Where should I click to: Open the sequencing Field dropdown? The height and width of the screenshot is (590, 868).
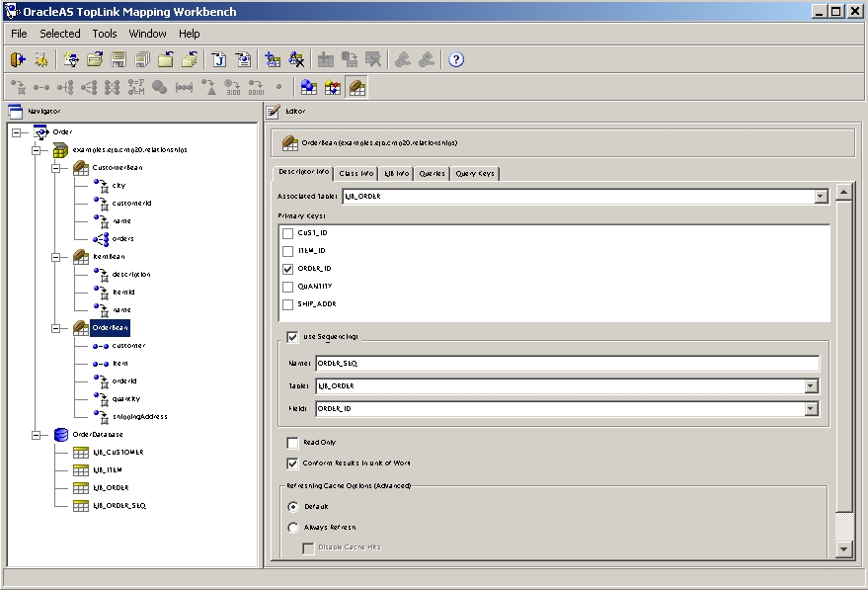click(811, 409)
